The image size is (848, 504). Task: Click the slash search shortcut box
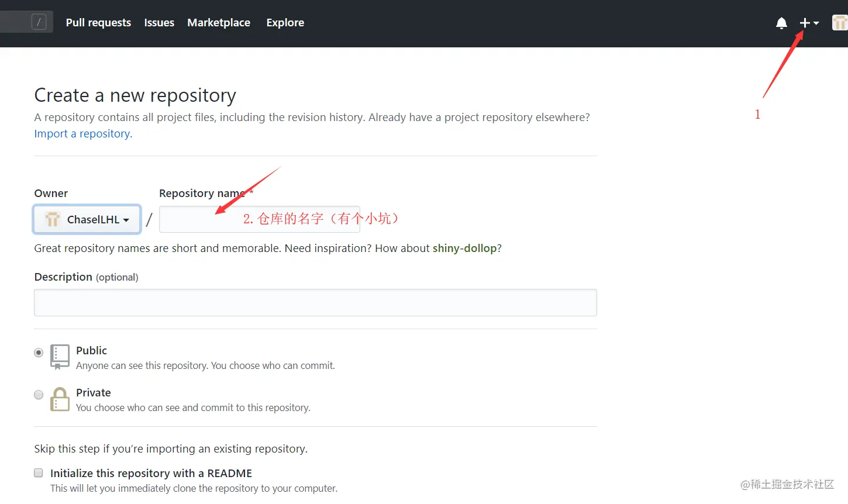(x=39, y=22)
